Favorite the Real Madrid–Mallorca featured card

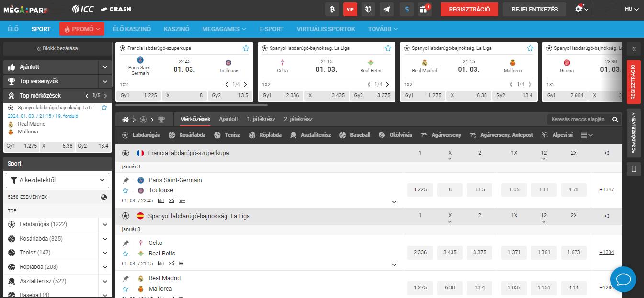(x=530, y=48)
